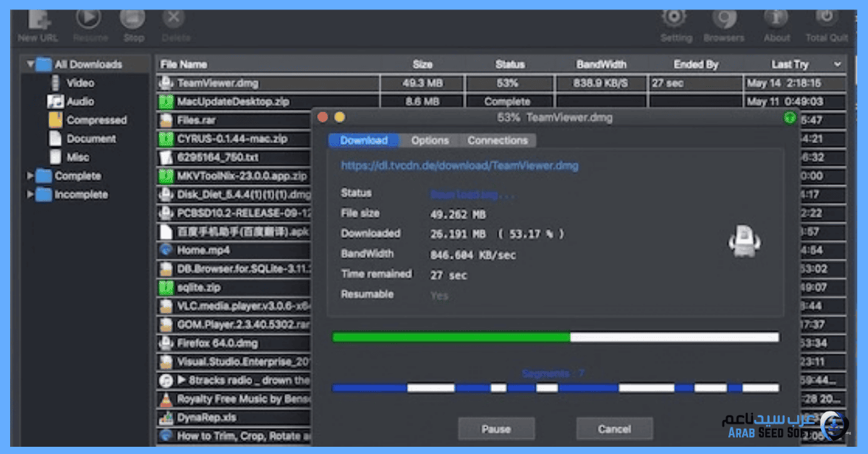This screenshot has width=868, height=454.
Task: Pause the TeamViewer download
Action: pyautogui.click(x=495, y=429)
